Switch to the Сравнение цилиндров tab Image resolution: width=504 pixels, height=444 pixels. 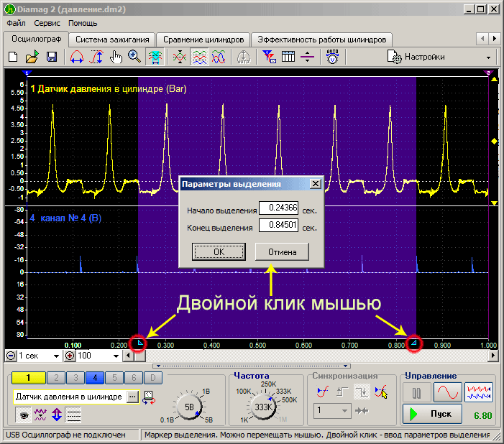click(x=203, y=40)
